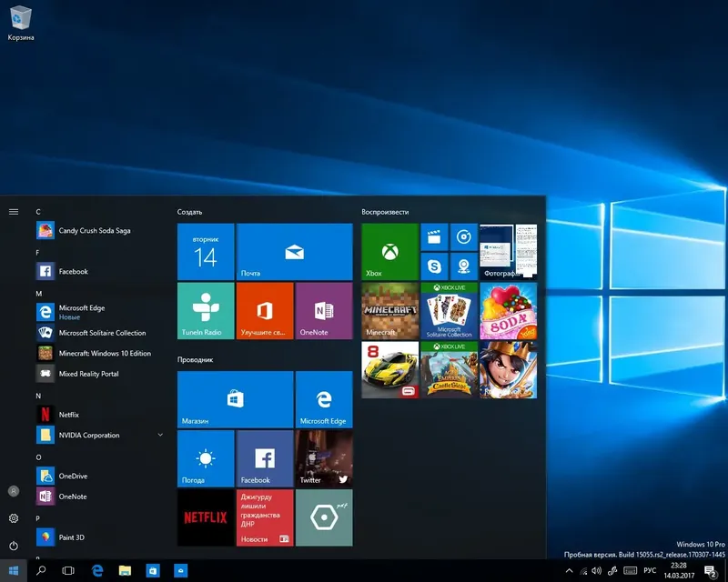Viewport: 728px width, 582px height.
Task: Open the Почта (Mail) tile
Action: point(294,252)
